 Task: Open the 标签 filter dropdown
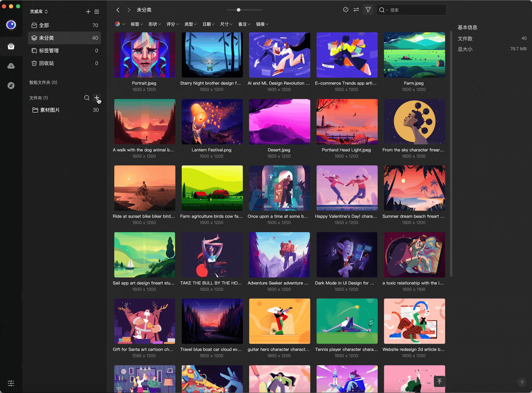pos(136,24)
